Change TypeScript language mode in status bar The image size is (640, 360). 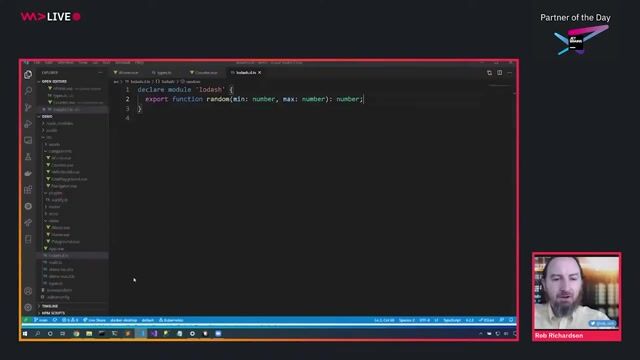(x=452, y=320)
